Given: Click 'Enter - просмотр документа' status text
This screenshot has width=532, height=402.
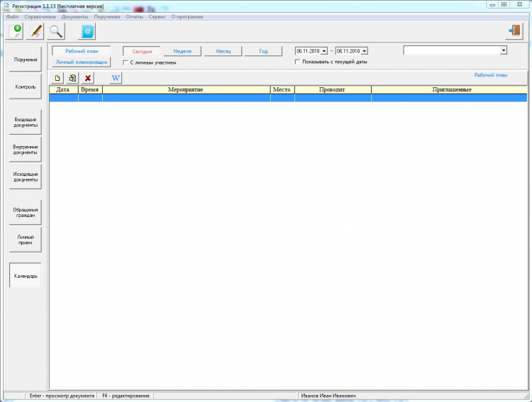Looking at the screenshot, I should point(62,396).
